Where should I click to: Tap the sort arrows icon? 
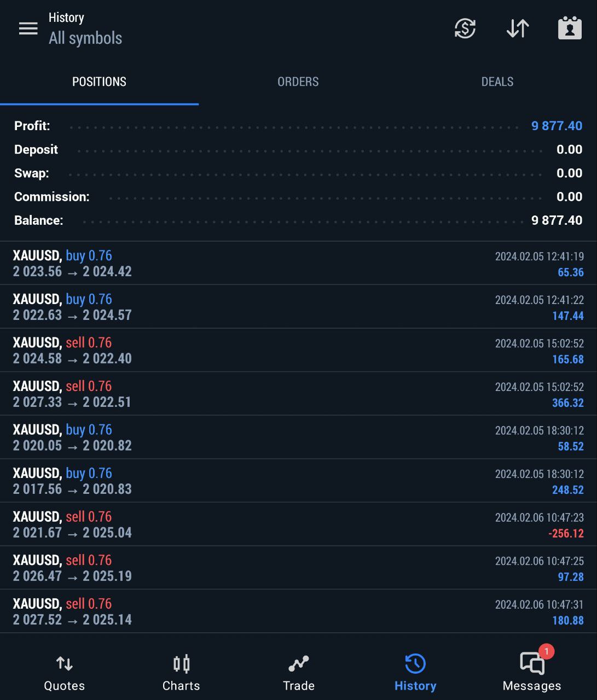coord(517,28)
